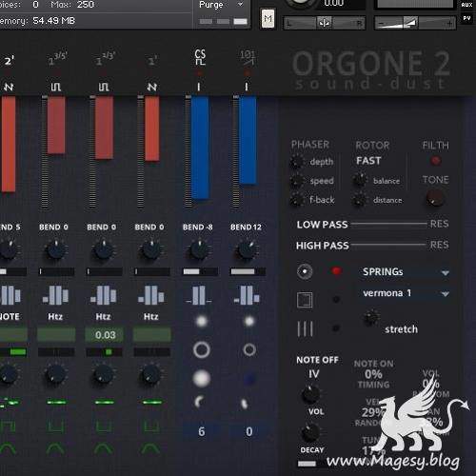This screenshot has width=476, height=476.
Task: Click the ring icon in 101 column
Action: click(249, 349)
